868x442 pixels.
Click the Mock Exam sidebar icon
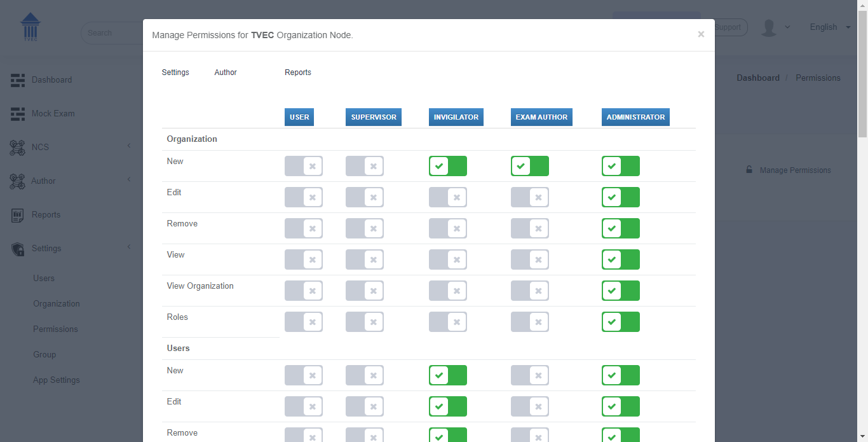(x=18, y=114)
